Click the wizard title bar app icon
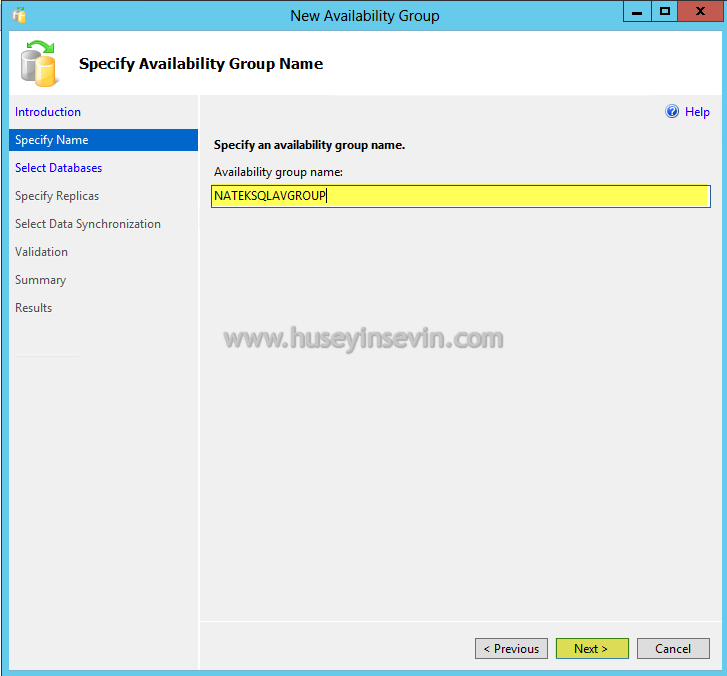Image resolution: width=727 pixels, height=676 pixels. [19, 15]
